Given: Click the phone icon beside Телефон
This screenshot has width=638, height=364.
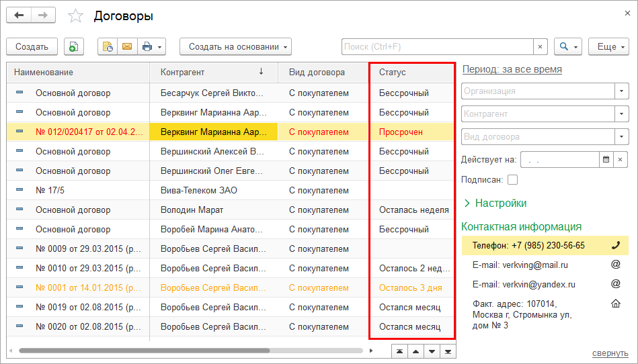Looking at the screenshot, I should click(x=614, y=245).
